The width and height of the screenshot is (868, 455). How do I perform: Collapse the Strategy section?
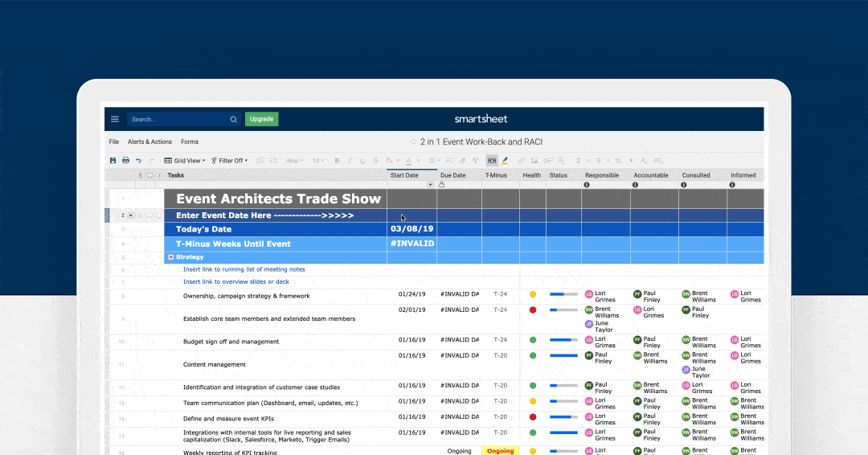pyautogui.click(x=170, y=257)
